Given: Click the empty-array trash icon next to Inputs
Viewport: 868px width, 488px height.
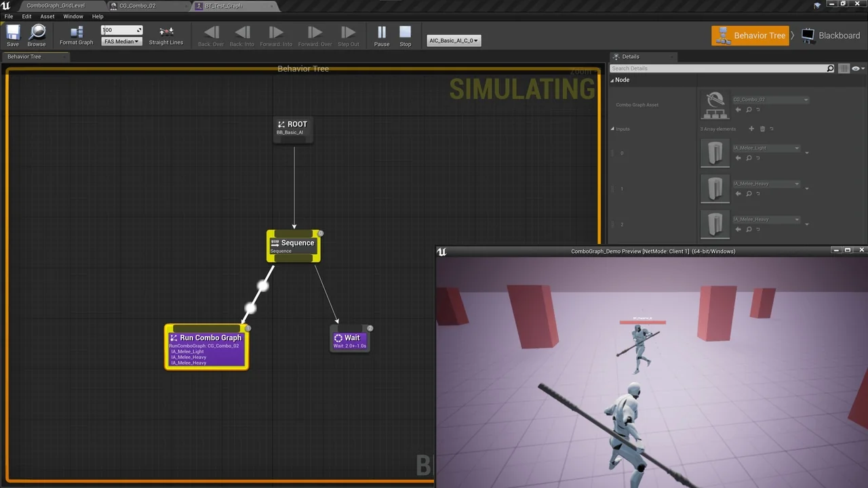Looking at the screenshot, I should click(762, 129).
